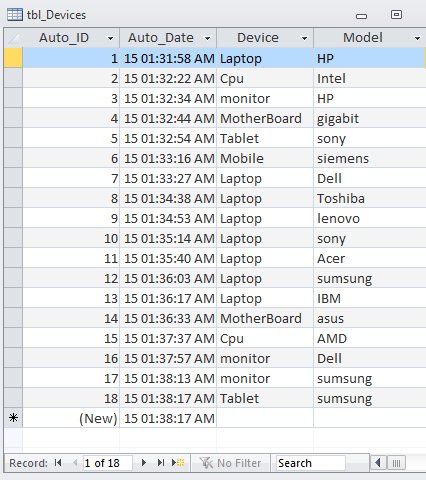Image resolution: width=426 pixels, height=480 pixels.
Task: Click the No Filter funnel indicator
Action: point(231,463)
